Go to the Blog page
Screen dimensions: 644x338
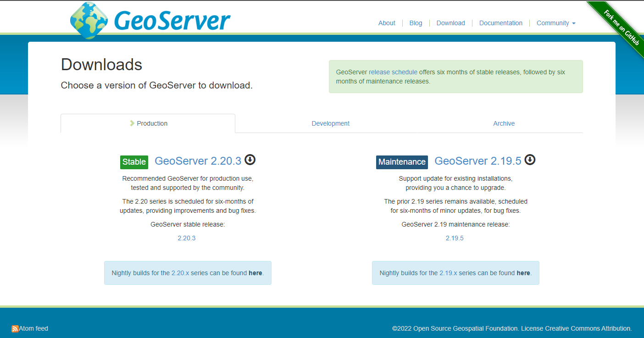coord(416,23)
